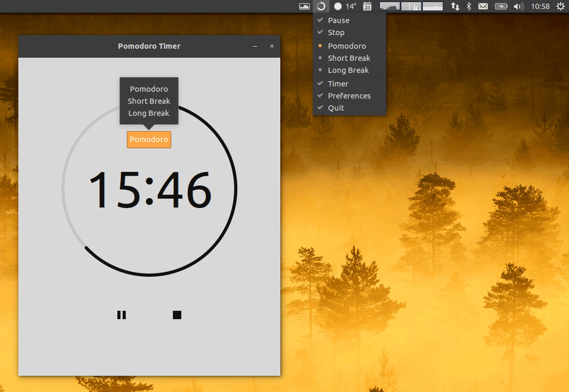Open the mail envelope indicator
The image size is (569, 392).
483,6
